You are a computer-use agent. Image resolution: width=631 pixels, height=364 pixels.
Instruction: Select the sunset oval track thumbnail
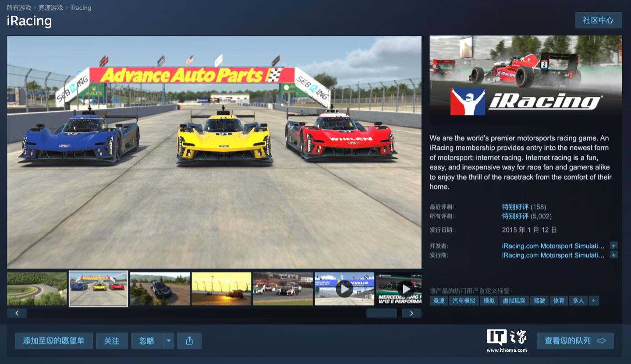click(x=221, y=289)
